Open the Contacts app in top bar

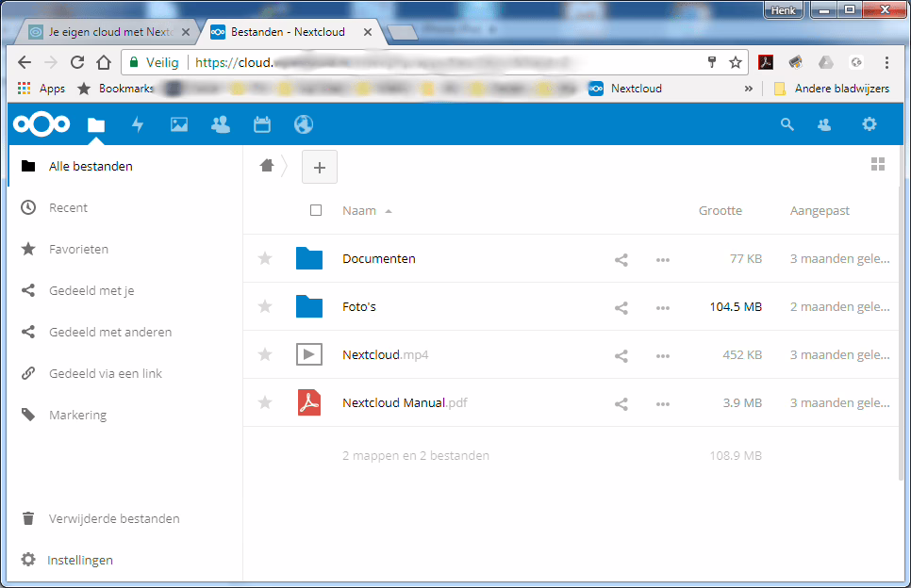click(220, 123)
